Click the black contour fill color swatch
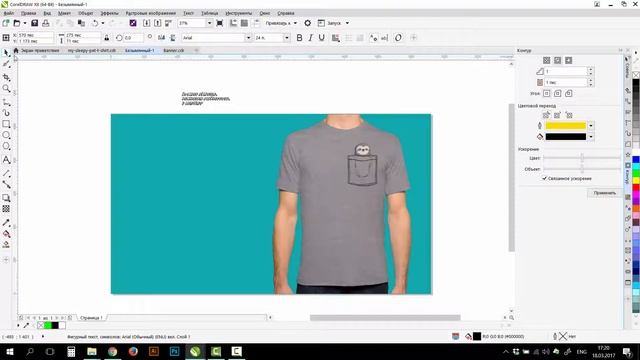This screenshot has height=360, width=640. (566, 137)
